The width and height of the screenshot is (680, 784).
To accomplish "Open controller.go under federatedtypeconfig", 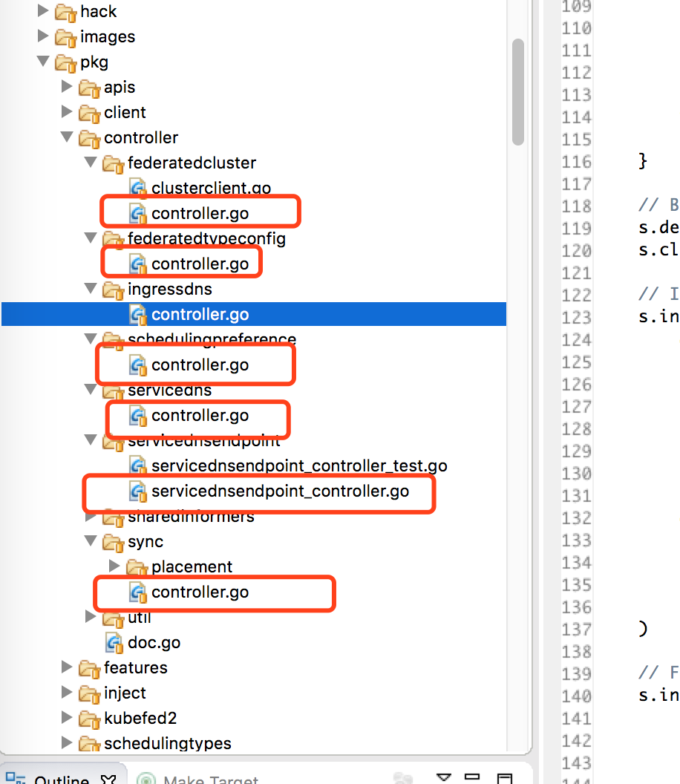I will (200, 264).
